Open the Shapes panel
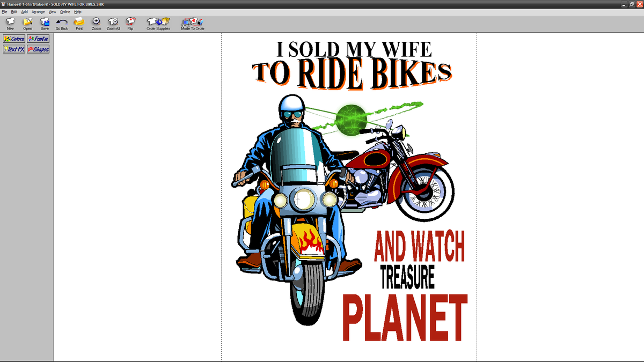This screenshot has height=362, width=644. (38, 49)
